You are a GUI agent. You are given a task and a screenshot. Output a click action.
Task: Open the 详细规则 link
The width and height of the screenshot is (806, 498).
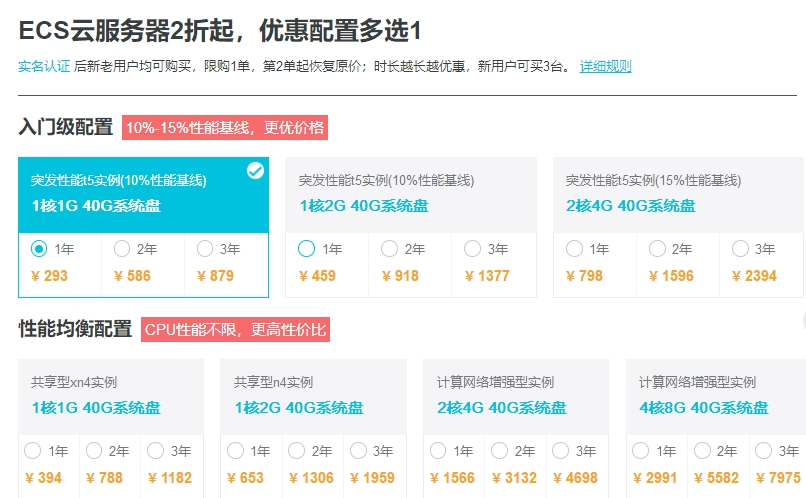coord(605,66)
